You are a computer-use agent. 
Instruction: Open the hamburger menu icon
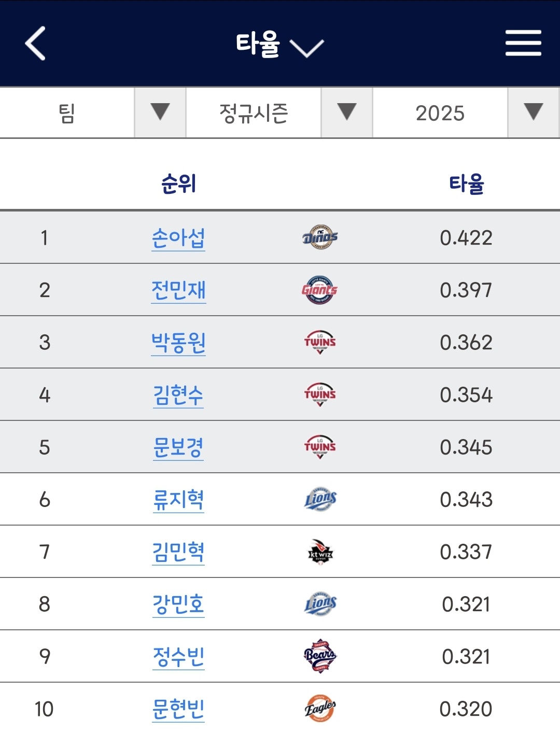[523, 43]
